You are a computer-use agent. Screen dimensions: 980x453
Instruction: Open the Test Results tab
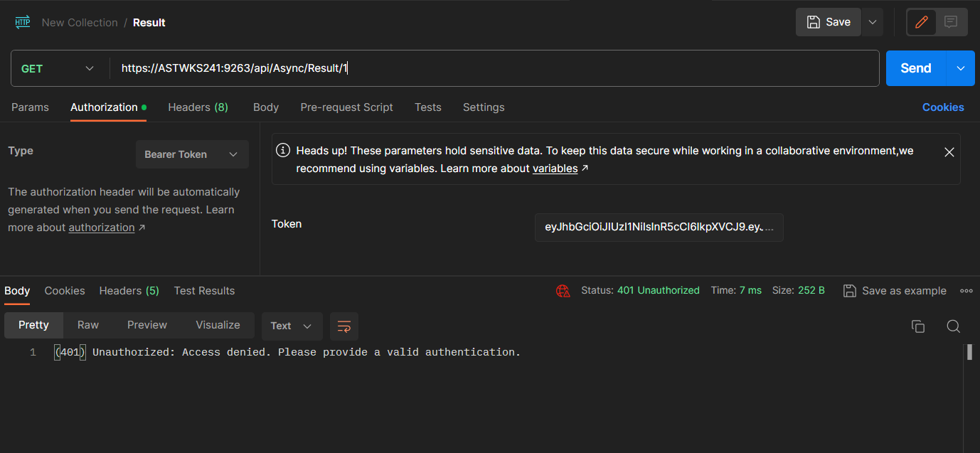[204, 290]
